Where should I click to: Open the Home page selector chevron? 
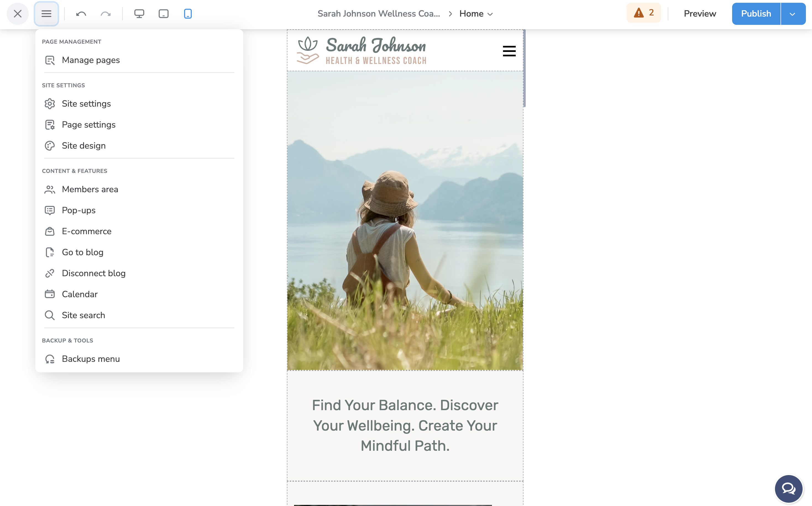pyautogui.click(x=491, y=14)
